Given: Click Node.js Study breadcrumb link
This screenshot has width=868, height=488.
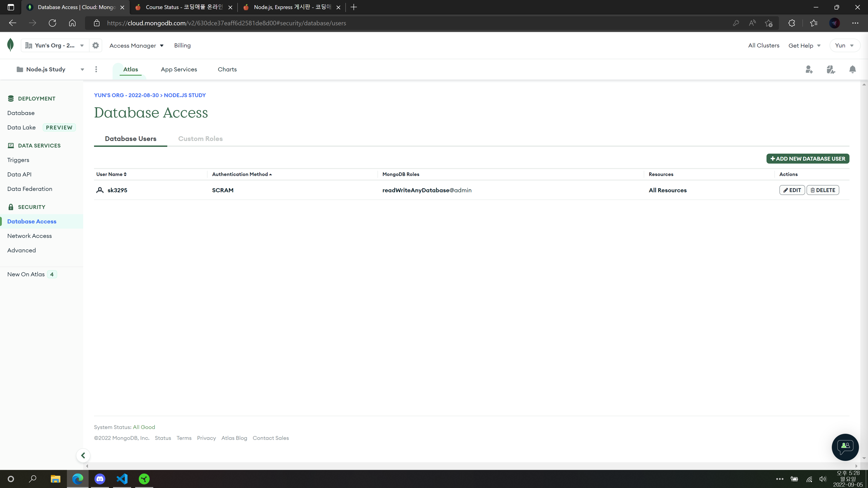Looking at the screenshot, I should click(185, 95).
